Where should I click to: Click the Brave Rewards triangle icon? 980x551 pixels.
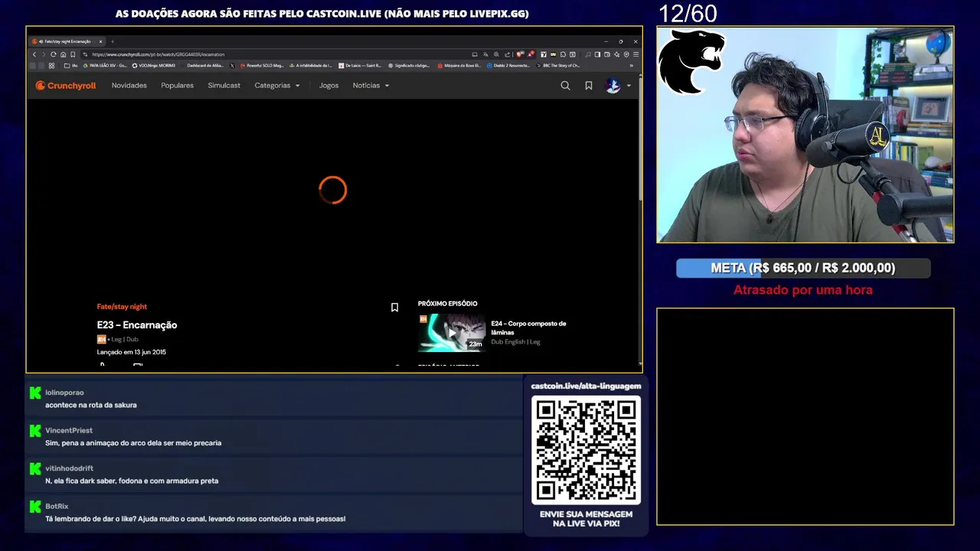point(531,54)
